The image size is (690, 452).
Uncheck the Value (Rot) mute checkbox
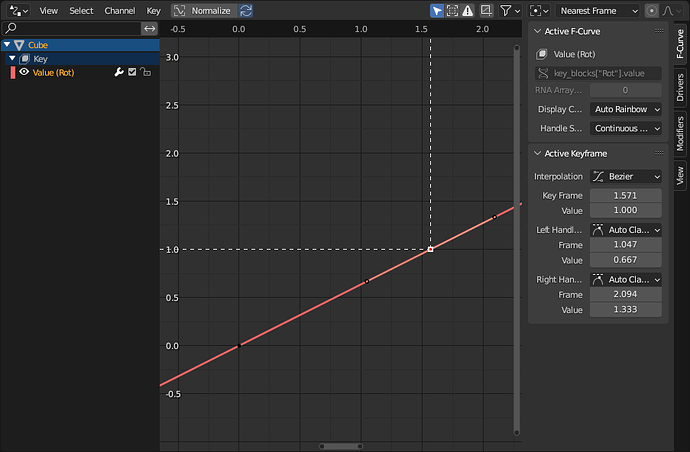[x=132, y=72]
